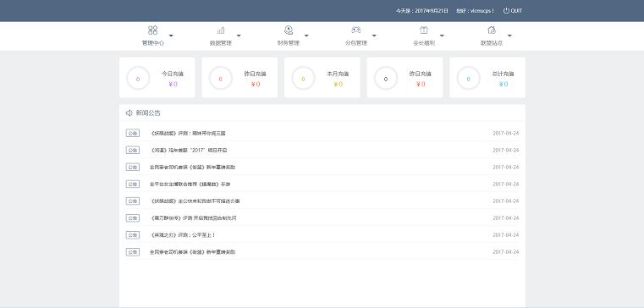Click the 分包管理 gamepad icon

(x=355, y=30)
